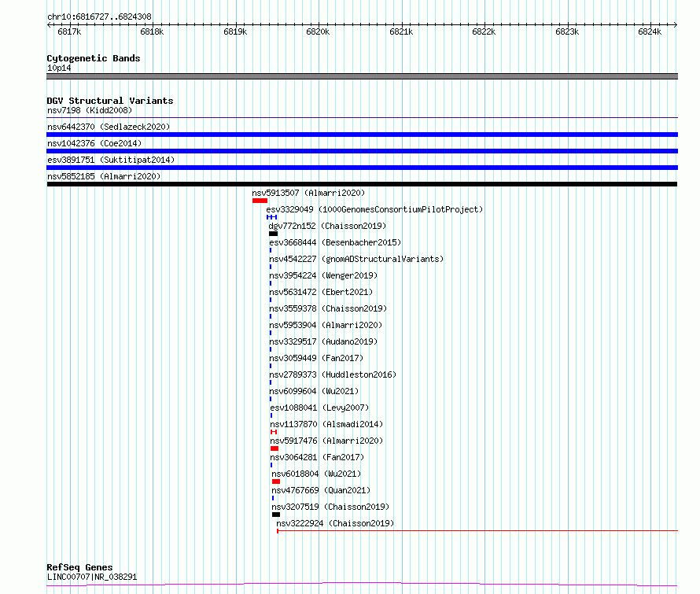Select nsv5631472 (Ebert2021) label
The width and height of the screenshot is (700, 594).
[x=321, y=292]
